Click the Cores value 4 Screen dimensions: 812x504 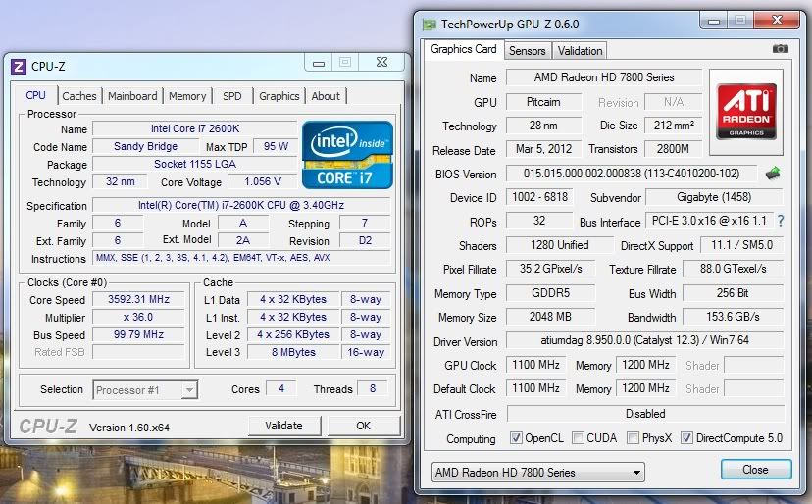[x=281, y=388]
